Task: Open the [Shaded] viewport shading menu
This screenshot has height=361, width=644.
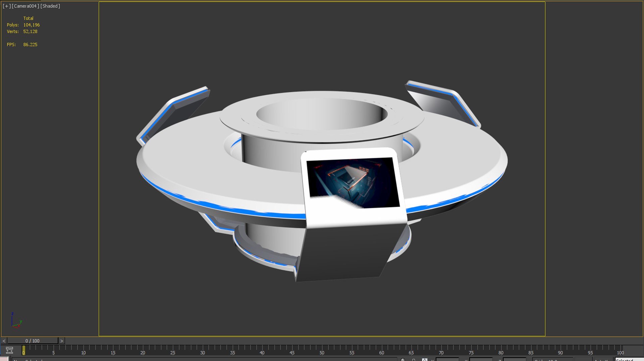Action: (50, 6)
